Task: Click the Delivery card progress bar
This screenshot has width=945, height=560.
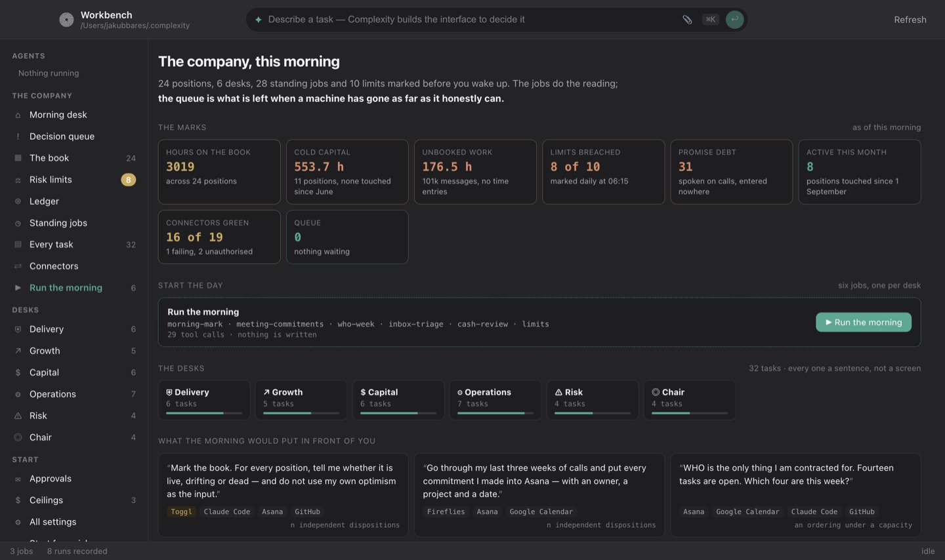Action: coord(204,413)
